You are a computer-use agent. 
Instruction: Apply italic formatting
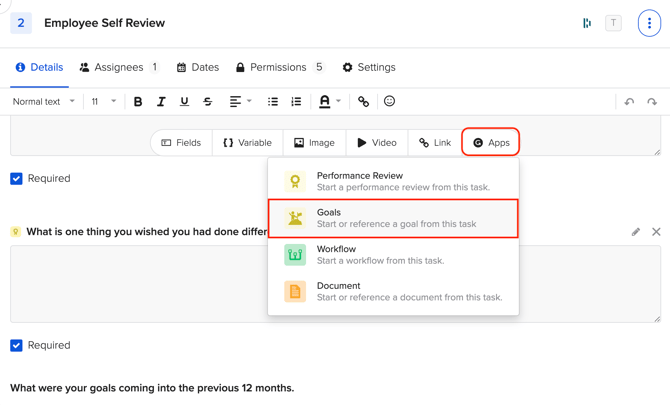pyautogui.click(x=161, y=102)
